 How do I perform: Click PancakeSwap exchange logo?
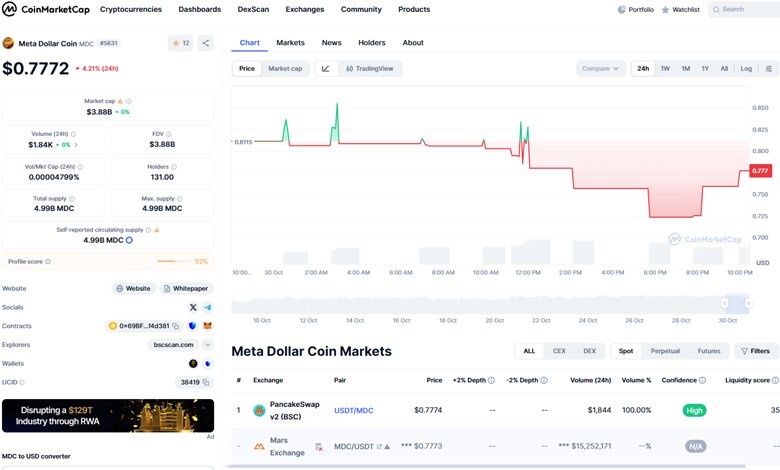(x=259, y=410)
